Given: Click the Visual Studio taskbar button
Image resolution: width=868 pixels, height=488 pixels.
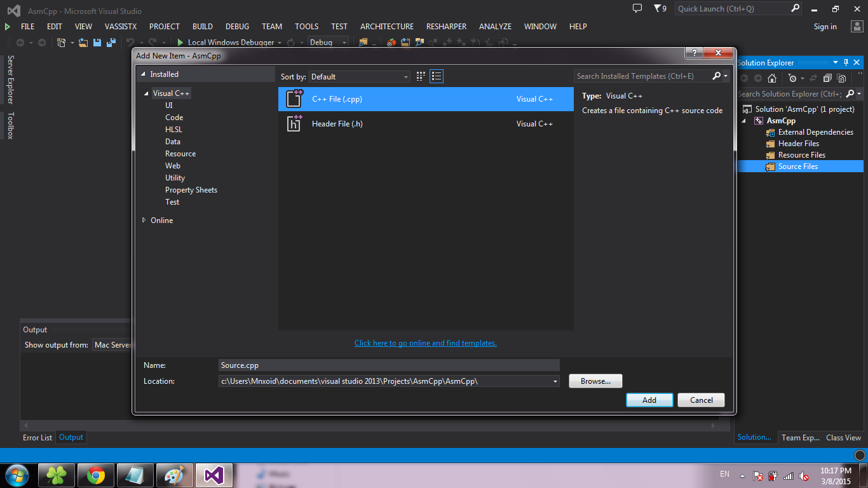Looking at the screenshot, I should pos(214,475).
